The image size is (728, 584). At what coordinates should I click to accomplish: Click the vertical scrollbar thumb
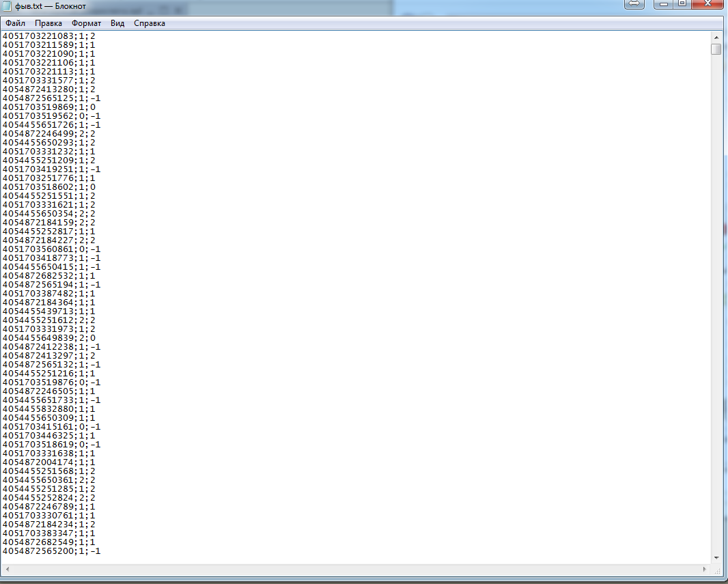(716, 49)
